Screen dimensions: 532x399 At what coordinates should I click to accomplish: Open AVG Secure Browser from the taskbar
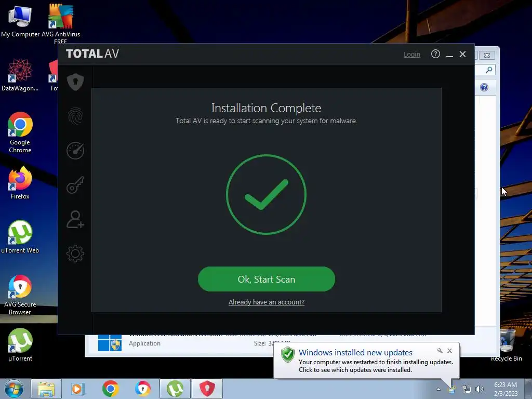(x=143, y=389)
